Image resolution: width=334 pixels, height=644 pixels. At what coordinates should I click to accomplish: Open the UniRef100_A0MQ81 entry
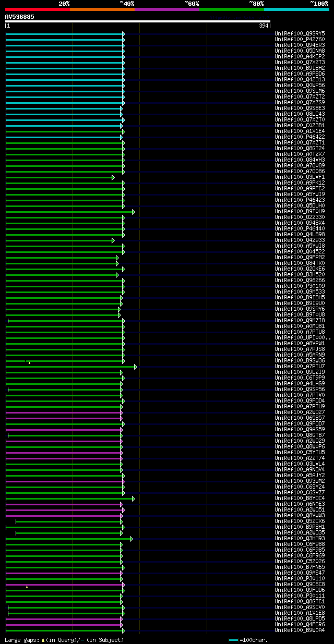click(300, 326)
